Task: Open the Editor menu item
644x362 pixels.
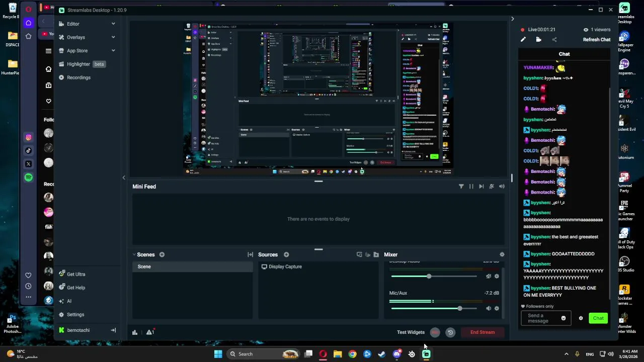Action: click(x=73, y=24)
